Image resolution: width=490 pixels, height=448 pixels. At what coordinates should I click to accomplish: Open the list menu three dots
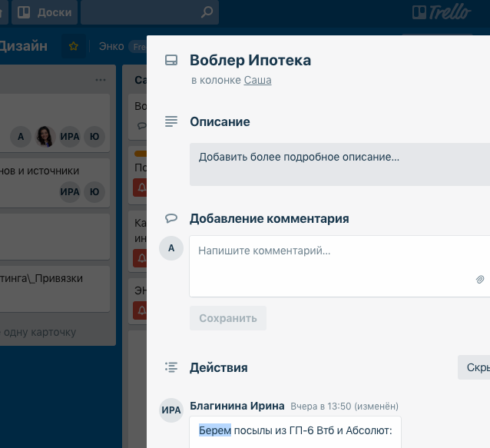click(x=101, y=80)
